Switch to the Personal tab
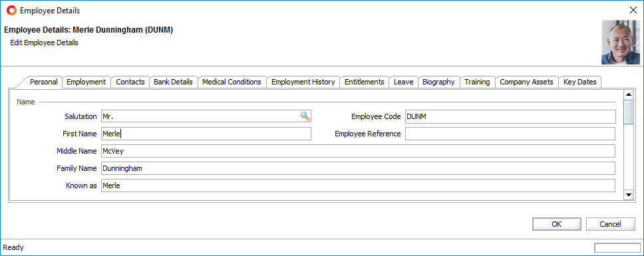The width and height of the screenshot is (644, 256). 43,82
